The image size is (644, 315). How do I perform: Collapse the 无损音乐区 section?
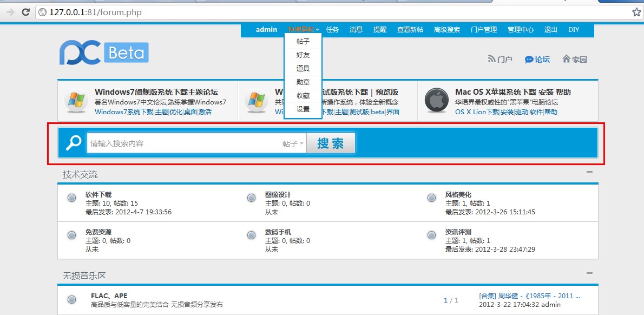pos(589,273)
